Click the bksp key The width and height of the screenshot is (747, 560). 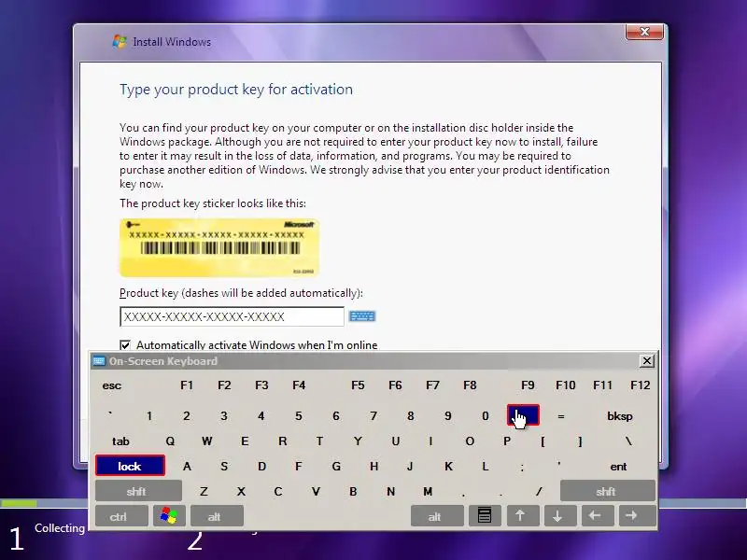click(x=619, y=416)
